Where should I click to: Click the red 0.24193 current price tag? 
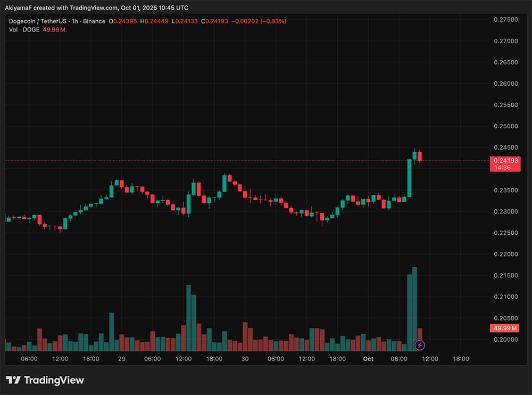(x=505, y=160)
